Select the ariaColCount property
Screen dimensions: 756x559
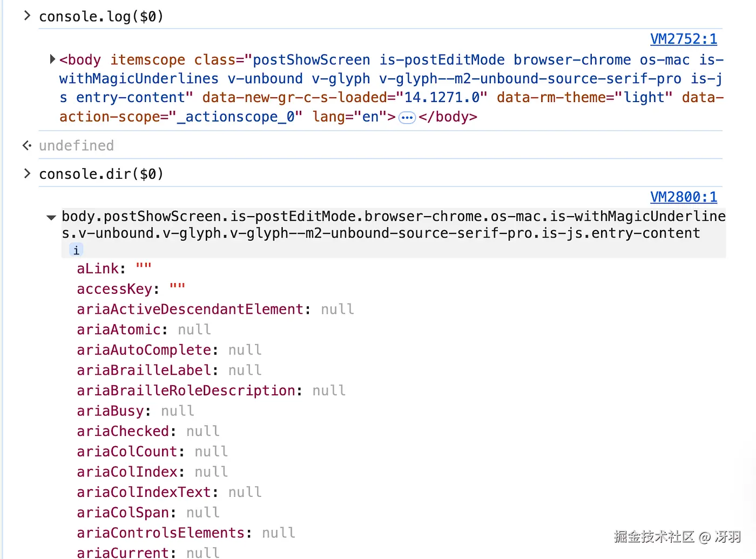[152, 452]
